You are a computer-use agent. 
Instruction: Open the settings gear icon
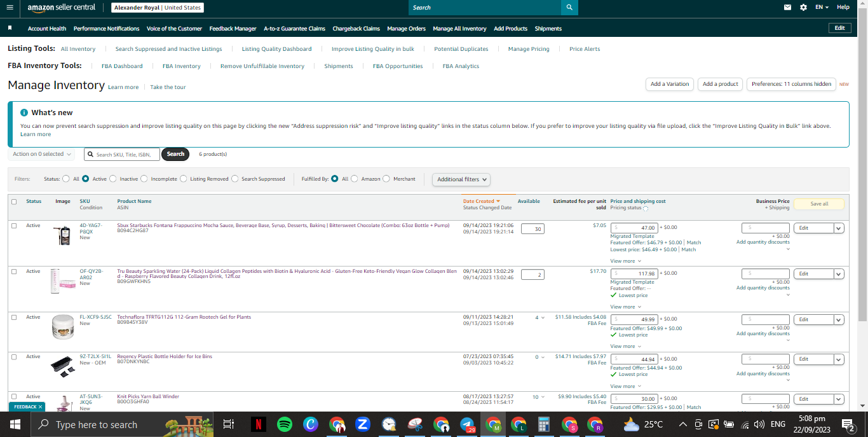click(x=804, y=7)
